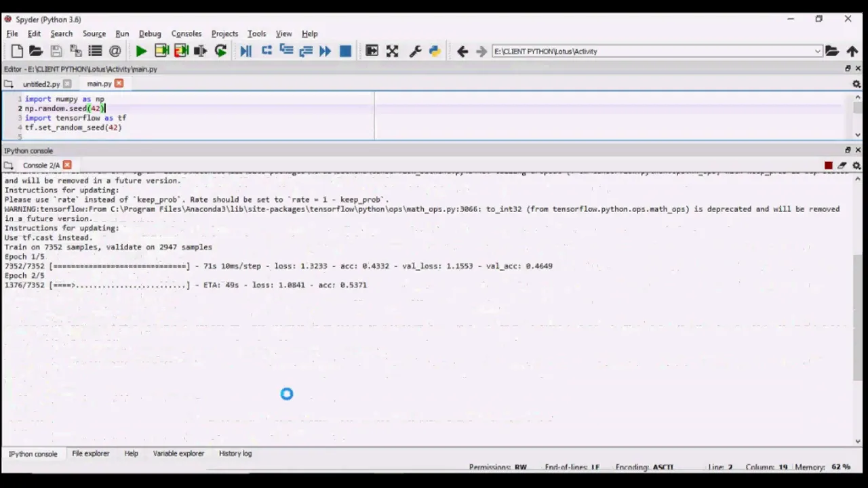
Task: Open PYTHONPATH manager Python icon
Action: pyautogui.click(x=435, y=51)
